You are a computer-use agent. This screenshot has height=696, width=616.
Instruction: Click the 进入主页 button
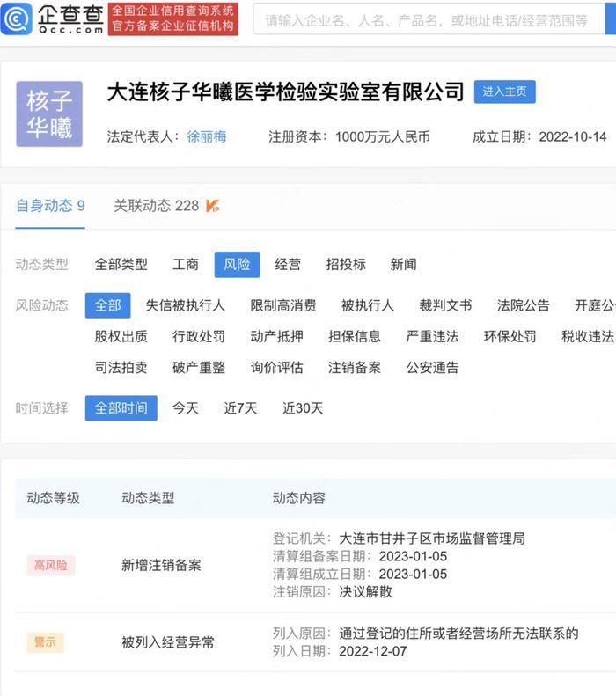point(504,92)
